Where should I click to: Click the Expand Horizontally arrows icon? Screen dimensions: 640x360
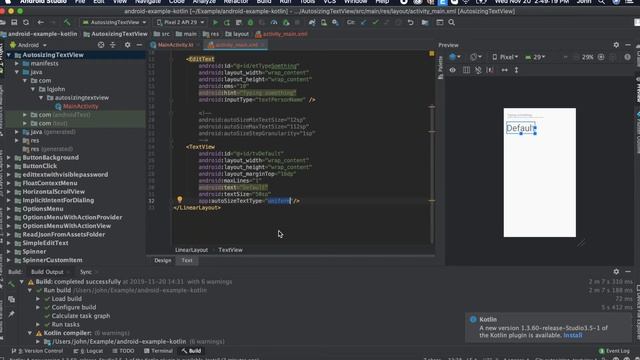(504, 70)
